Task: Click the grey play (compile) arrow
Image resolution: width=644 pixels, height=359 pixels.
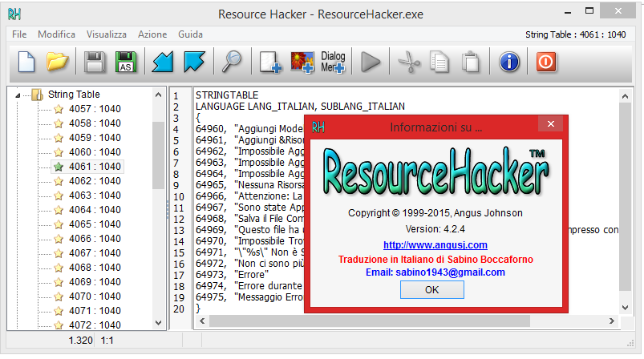Action: tap(371, 63)
